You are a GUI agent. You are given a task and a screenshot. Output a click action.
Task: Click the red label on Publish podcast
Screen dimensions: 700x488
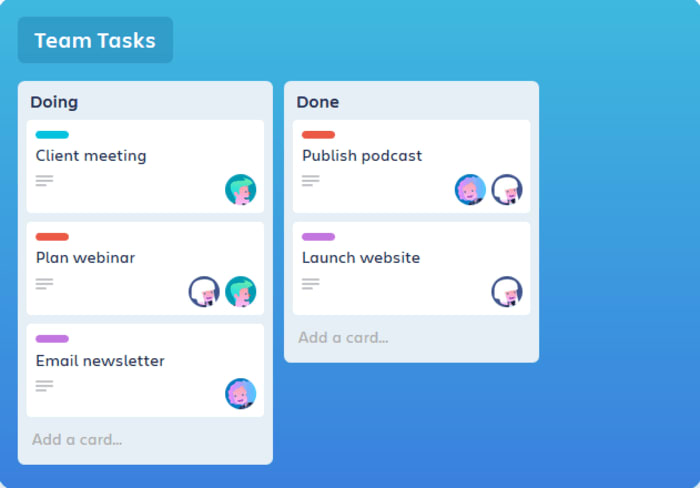point(318,134)
